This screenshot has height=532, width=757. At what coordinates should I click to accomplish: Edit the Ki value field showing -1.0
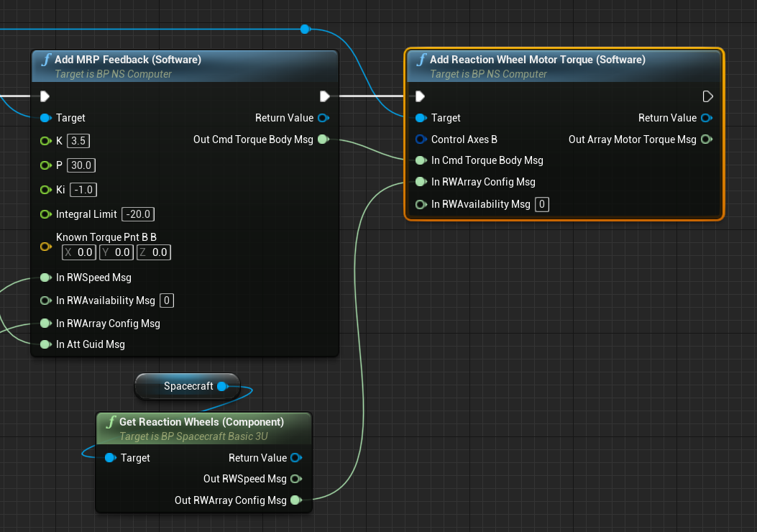point(82,190)
